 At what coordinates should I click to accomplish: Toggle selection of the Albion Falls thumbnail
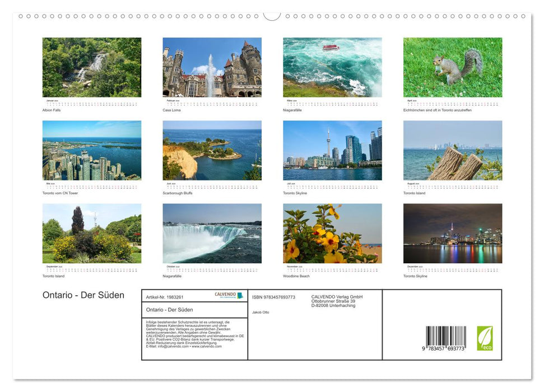[x=91, y=66]
